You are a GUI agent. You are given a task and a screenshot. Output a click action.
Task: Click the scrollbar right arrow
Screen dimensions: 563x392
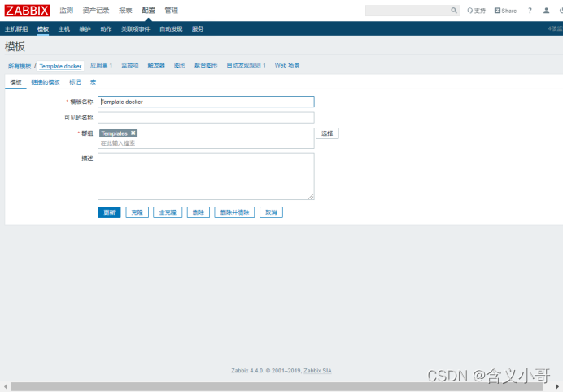tap(557, 386)
